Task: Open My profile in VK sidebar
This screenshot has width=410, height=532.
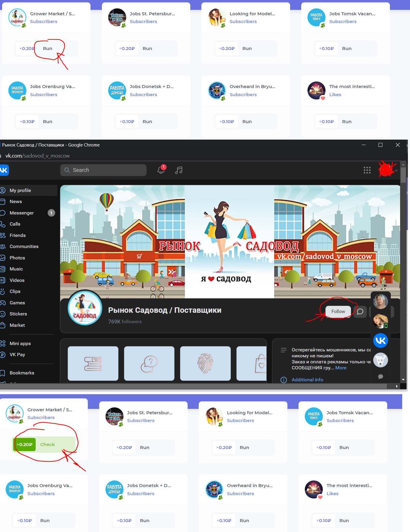Action: [x=28, y=190]
